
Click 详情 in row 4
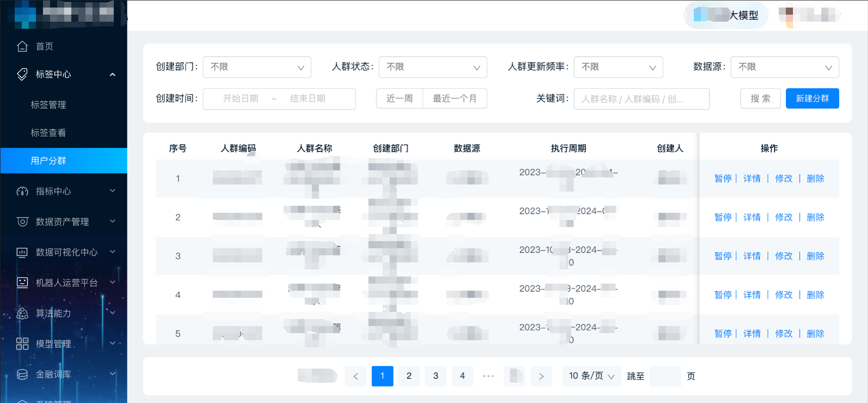click(x=752, y=294)
